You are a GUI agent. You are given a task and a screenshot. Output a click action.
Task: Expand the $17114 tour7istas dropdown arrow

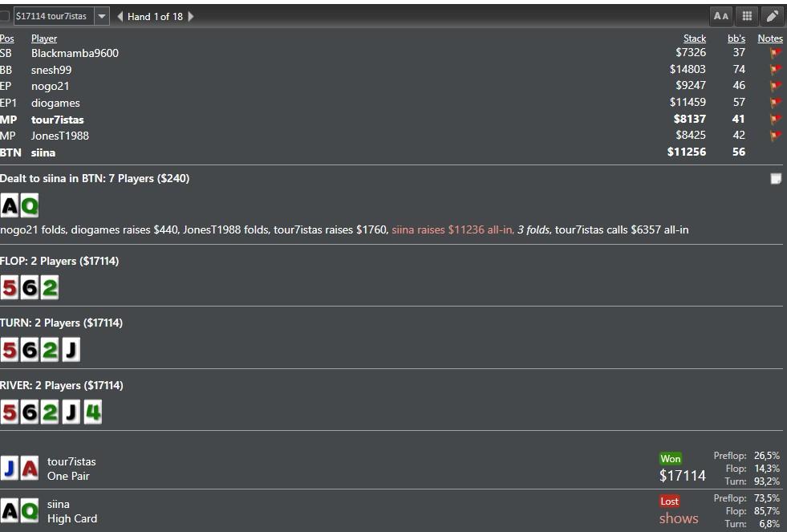102,16
